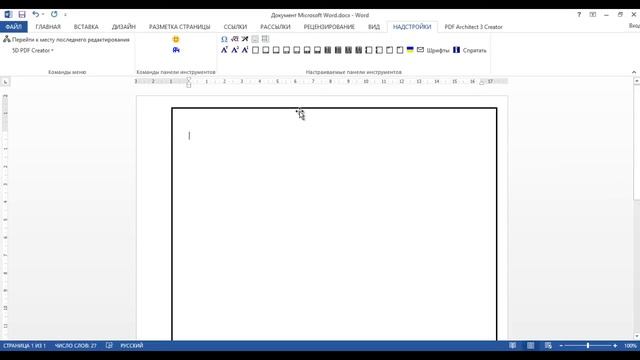640x360 pixels.
Task: Switch to the ВСТАВКА tab
Action: pyautogui.click(x=86, y=27)
